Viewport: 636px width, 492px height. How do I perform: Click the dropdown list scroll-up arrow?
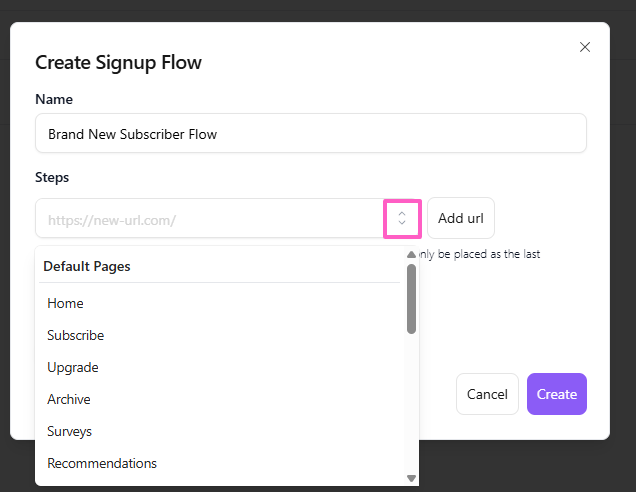411,255
